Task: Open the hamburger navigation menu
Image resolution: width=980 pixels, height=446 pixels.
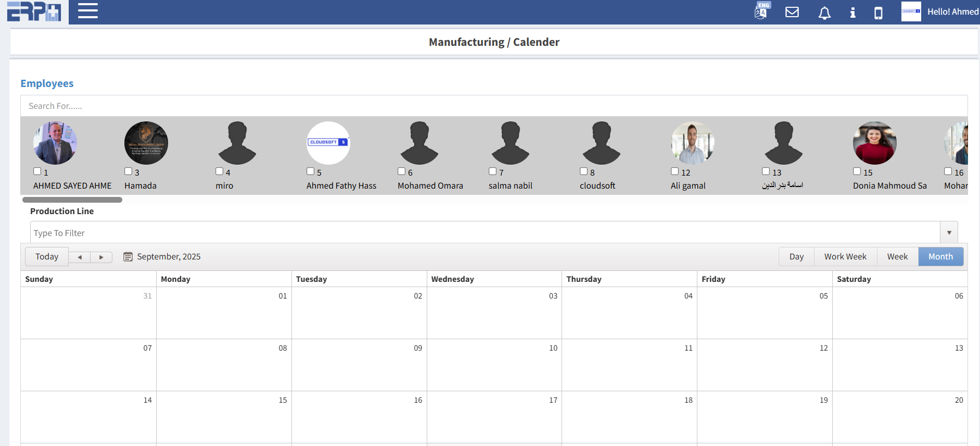Action: (x=87, y=11)
